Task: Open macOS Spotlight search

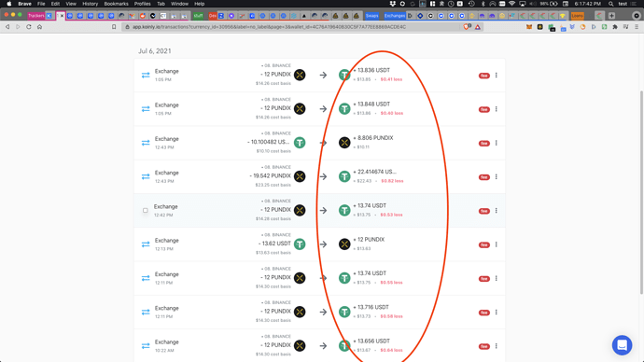Action: 610,4
